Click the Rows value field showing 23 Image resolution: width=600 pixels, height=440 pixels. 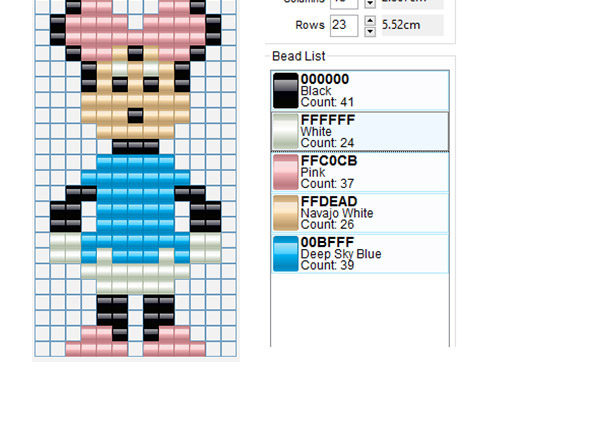[344, 26]
